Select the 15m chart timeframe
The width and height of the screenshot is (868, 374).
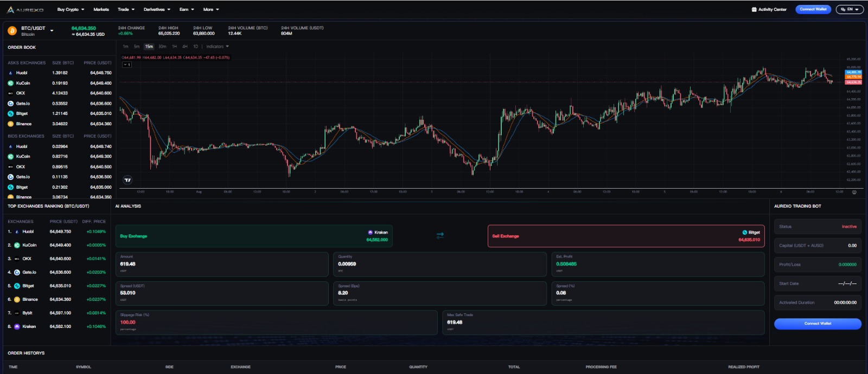click(149, 47)
